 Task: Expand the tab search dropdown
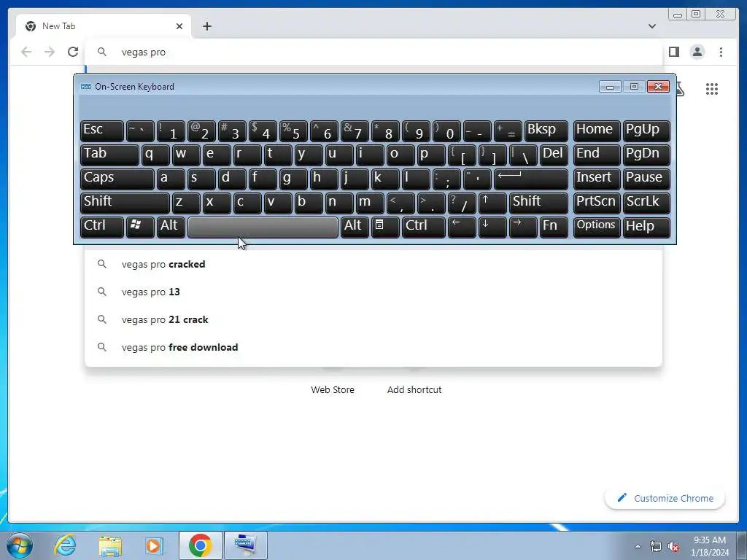[651, 26]
